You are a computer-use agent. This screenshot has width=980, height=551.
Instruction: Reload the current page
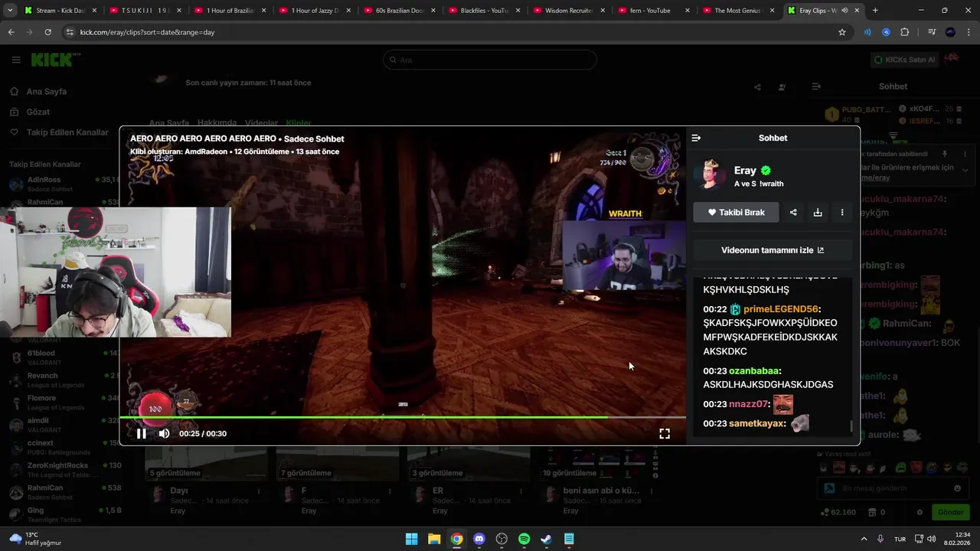point(47,32)
